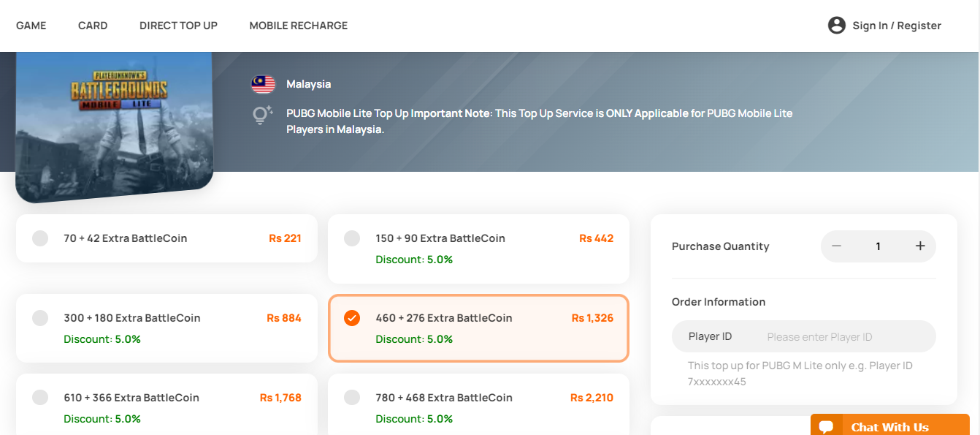Click Sign In / Register link
Screen dimensions: 980x435
click(897, 26)
